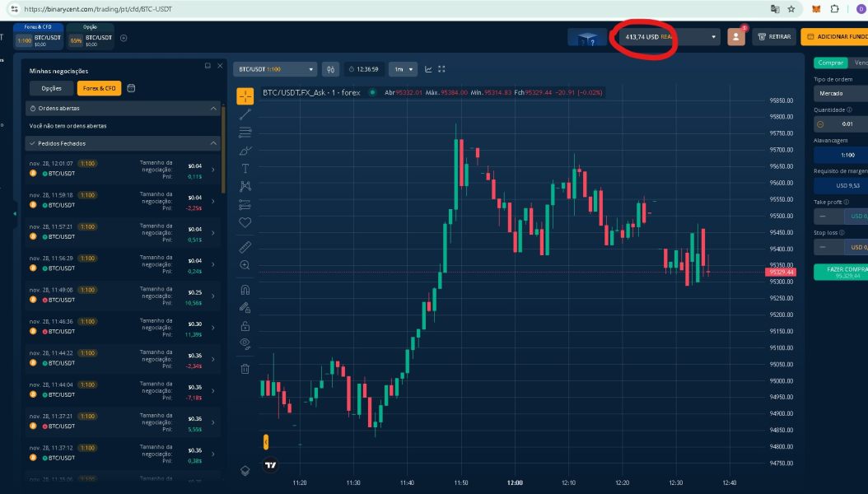Switch to the Opções tab
The image size is (868, 494).
coord(52,88)
